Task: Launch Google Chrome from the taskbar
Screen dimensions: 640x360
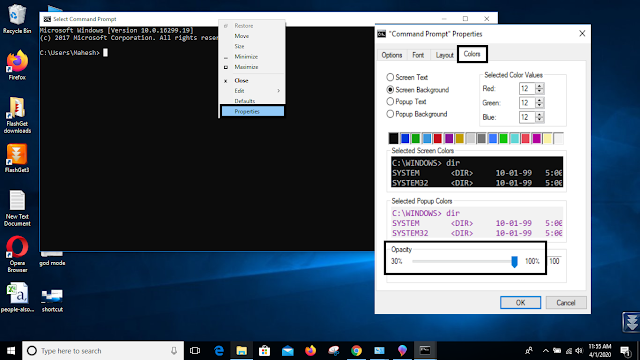Action: pos(356,351)
